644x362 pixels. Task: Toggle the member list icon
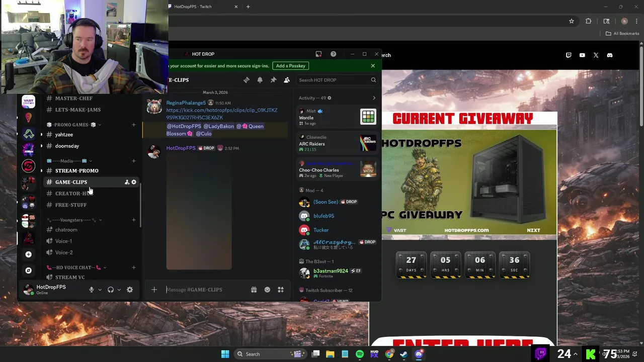click(x=287, y=80)
